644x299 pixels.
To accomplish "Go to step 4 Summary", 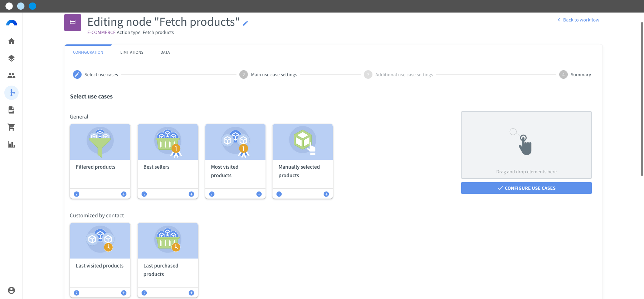I will coord(575,74).
